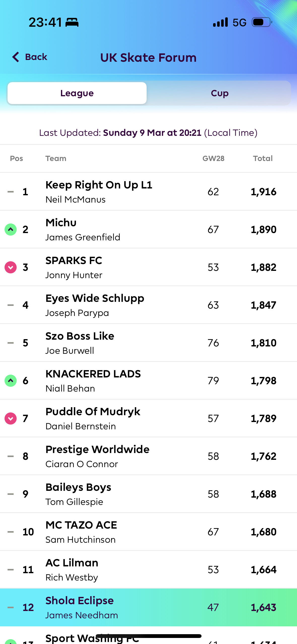The image size is (297, 644).
Task: Open MC TAZO ACE team row
Action: tap(81, 532)
